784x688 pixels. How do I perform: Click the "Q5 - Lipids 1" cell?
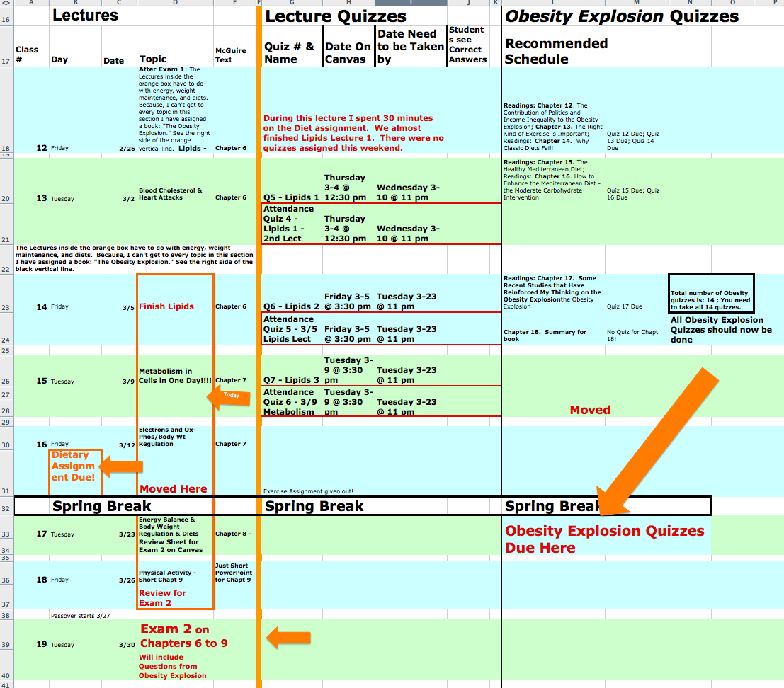tap(291, 197)
